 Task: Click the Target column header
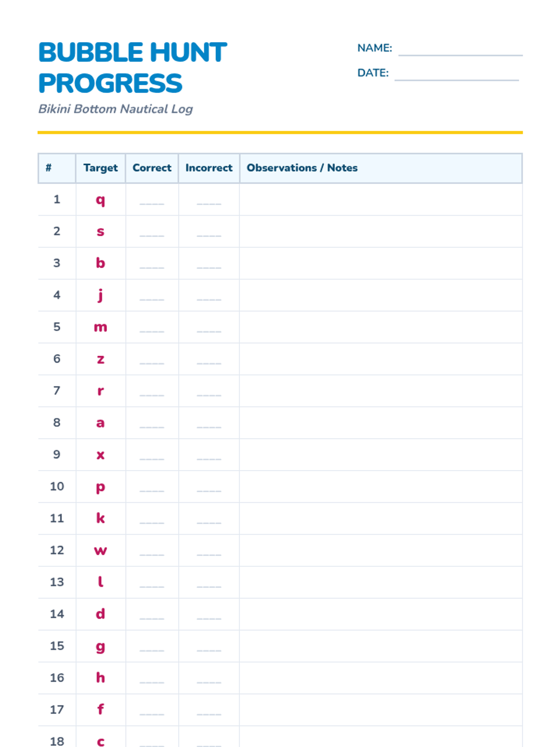tap(100, 168)
